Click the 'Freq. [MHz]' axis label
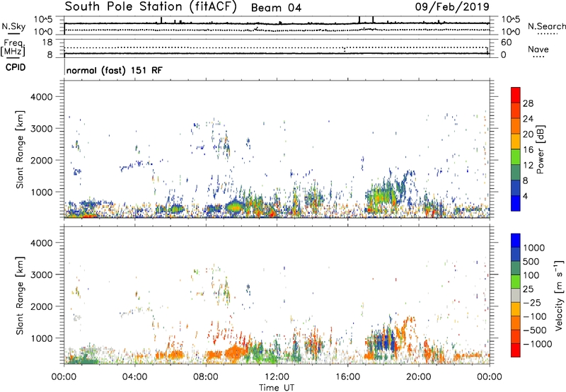Screen dimensions: 566x392 13,48
